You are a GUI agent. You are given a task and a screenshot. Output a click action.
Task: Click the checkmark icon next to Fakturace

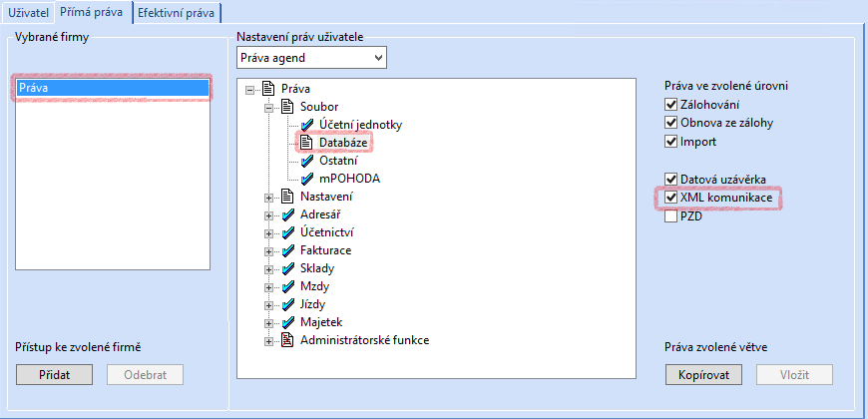coord(288,250)
